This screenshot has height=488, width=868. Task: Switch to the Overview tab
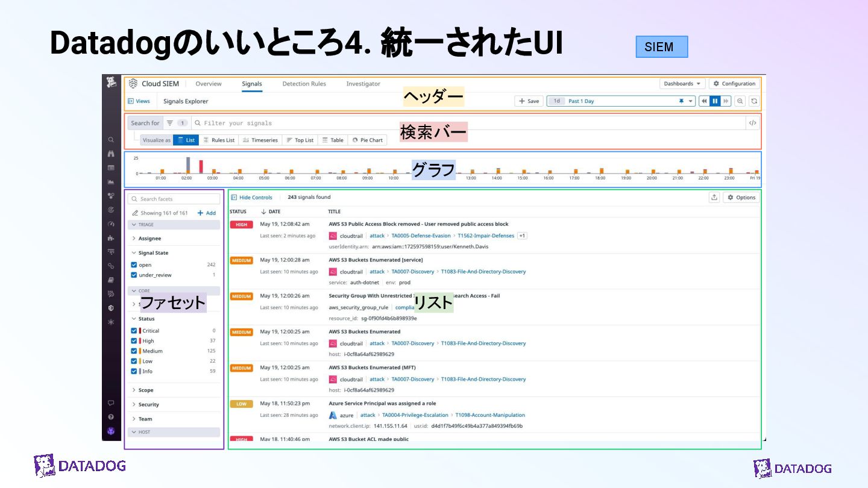click(x=209, y=84)
